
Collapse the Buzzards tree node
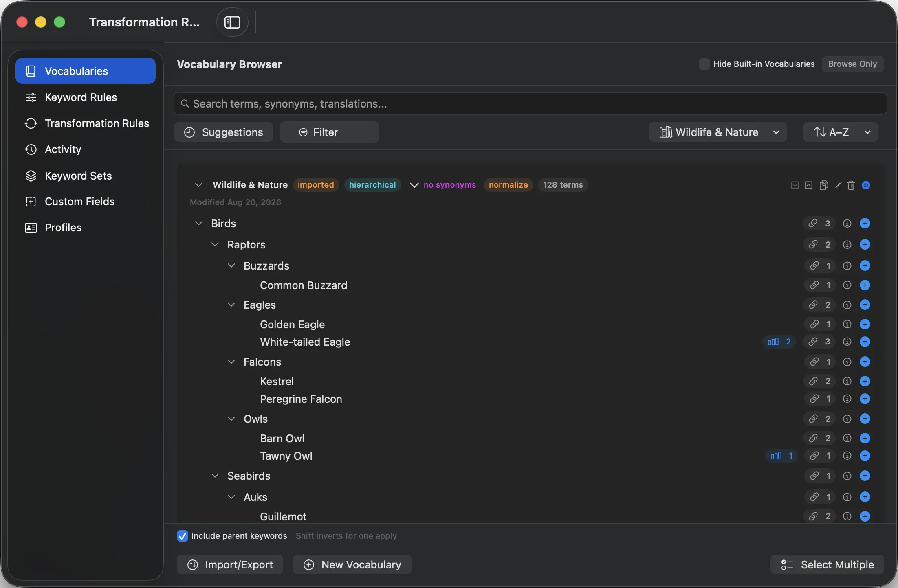tap(231, 265)
